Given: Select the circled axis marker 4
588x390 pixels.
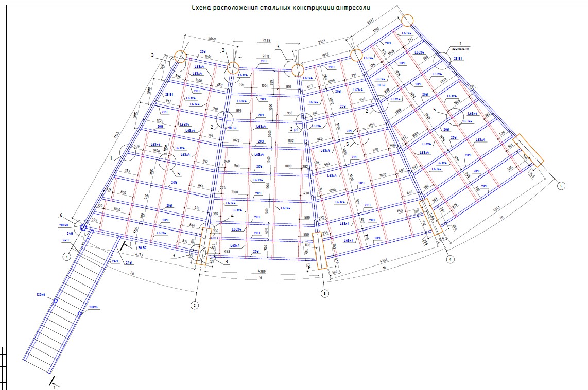Looking at the screenshot, I should (451, 259).
